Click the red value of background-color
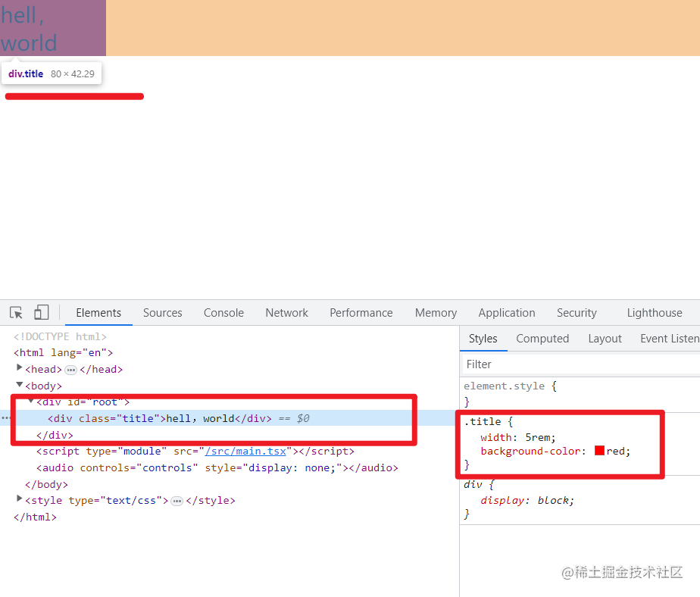 point(616,452)
